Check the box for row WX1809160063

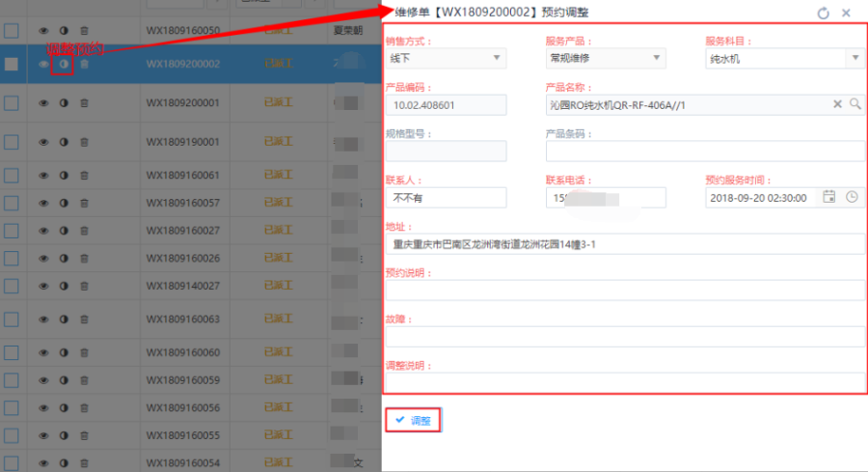[x=12, y=319]
